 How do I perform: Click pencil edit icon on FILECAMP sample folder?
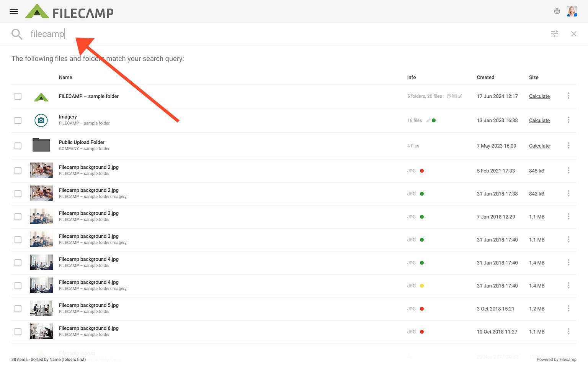pos(460,96)
